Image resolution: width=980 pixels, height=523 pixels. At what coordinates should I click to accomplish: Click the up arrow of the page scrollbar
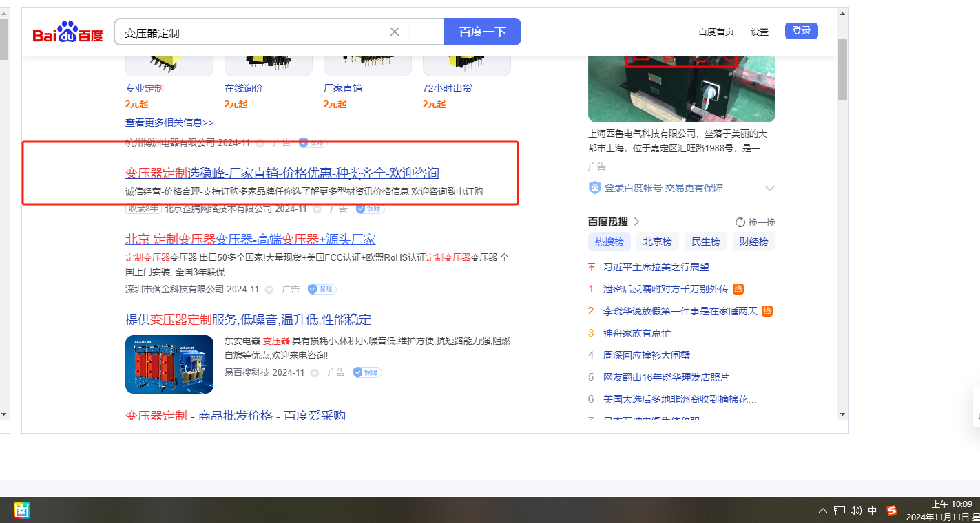click(842, 13)
